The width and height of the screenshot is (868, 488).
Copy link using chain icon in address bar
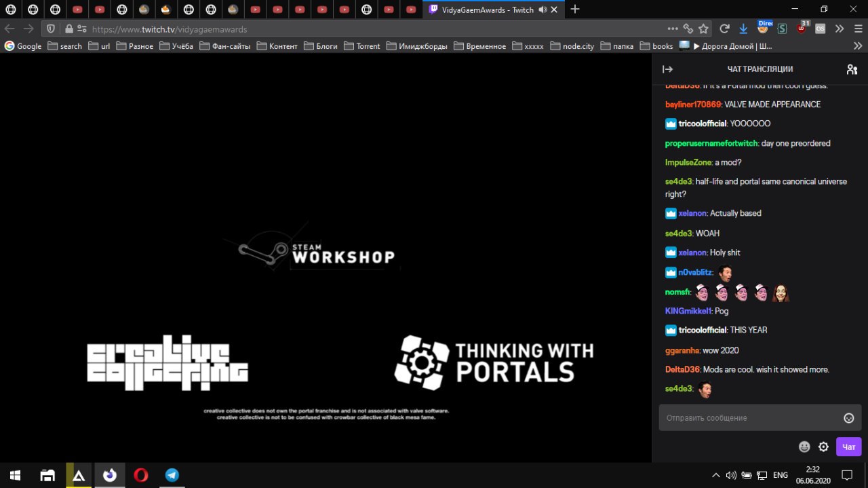[x=688, y=29]
